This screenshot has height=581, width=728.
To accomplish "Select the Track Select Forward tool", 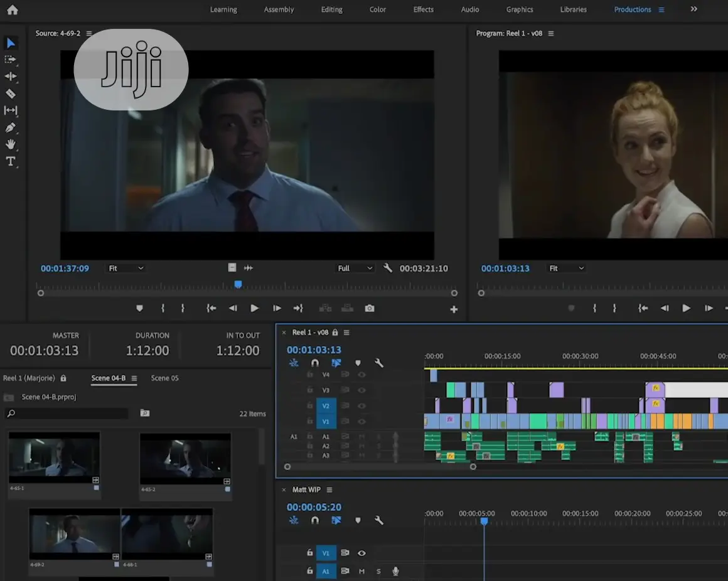I will click(10, 60).
